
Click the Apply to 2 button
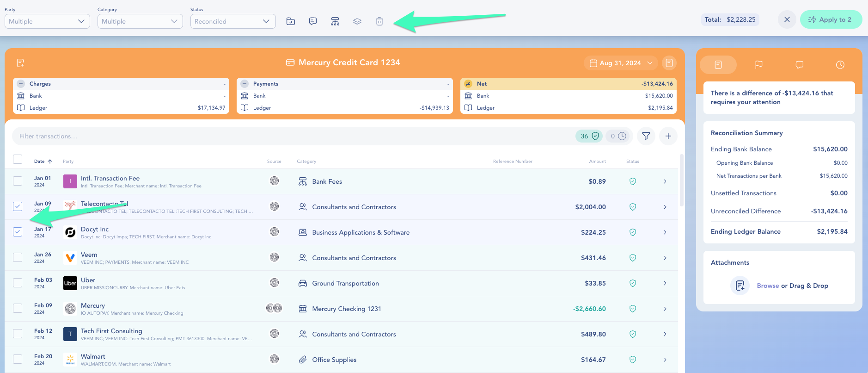(831, 19)
